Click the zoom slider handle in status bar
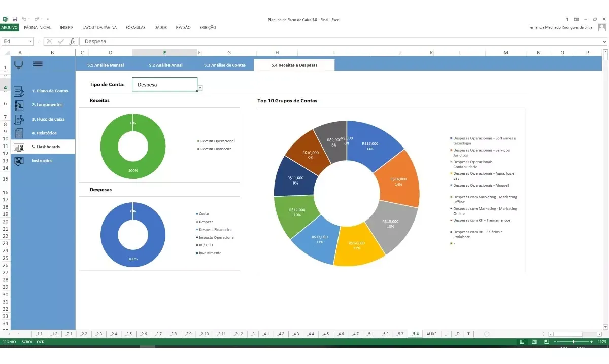The width and height of the screenshot is (609, 364). coord(573,342)
